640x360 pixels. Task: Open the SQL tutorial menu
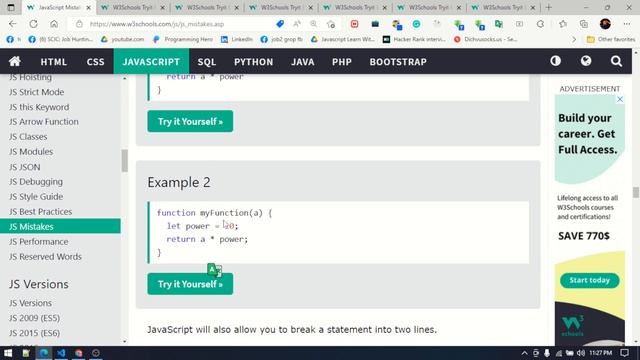(207, 62)
